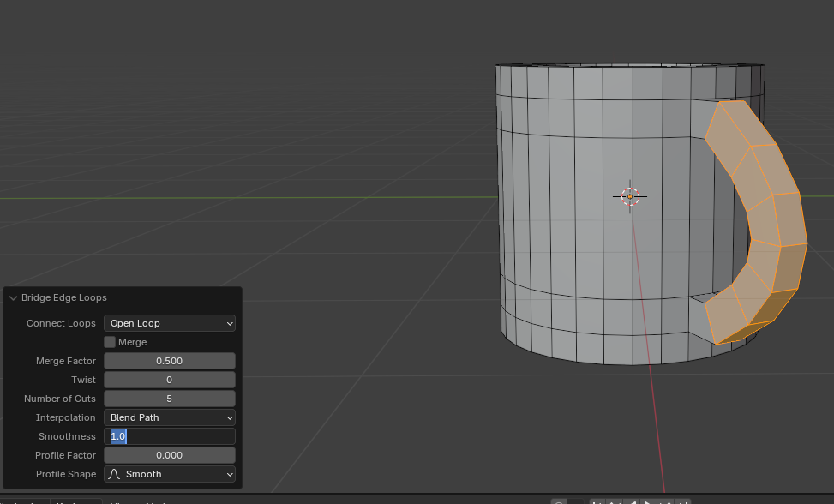Click the Bridge Edge Loops panel title
Image resolution: width=834 pixels, height=504 pixels.
64,298
